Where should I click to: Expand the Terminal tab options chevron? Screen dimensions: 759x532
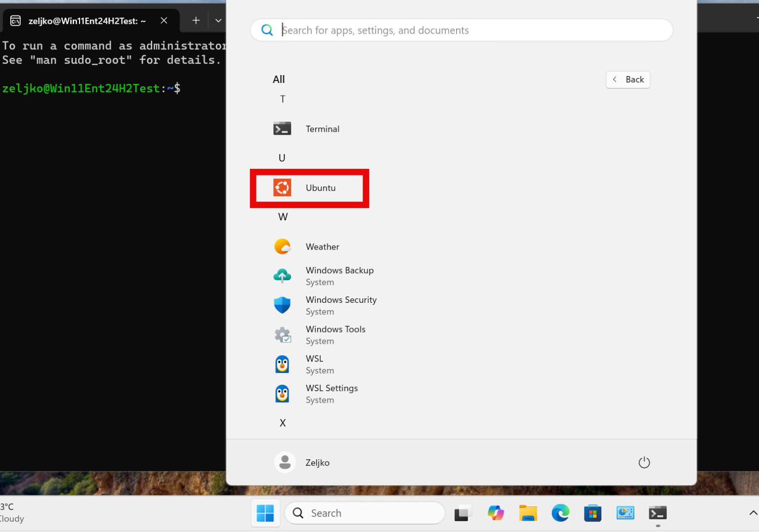click(x=218, y=20)
